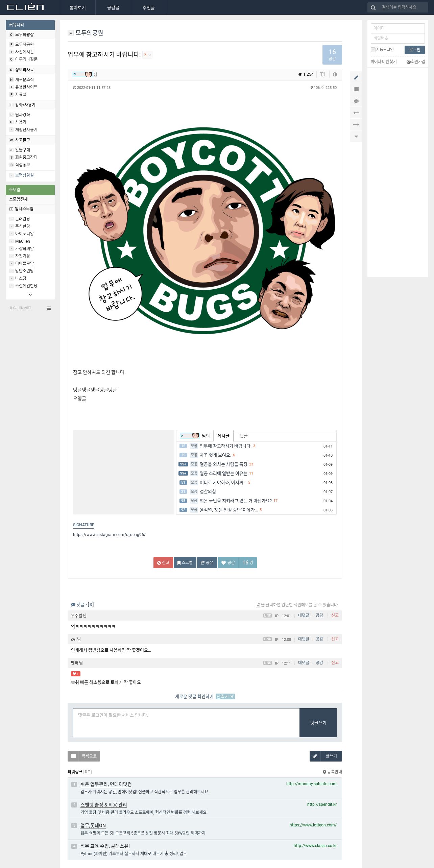This screenshot has height=868, width=434.
Task: Click the red heart badge on 벤허 comment
Action: pos(75,674)
